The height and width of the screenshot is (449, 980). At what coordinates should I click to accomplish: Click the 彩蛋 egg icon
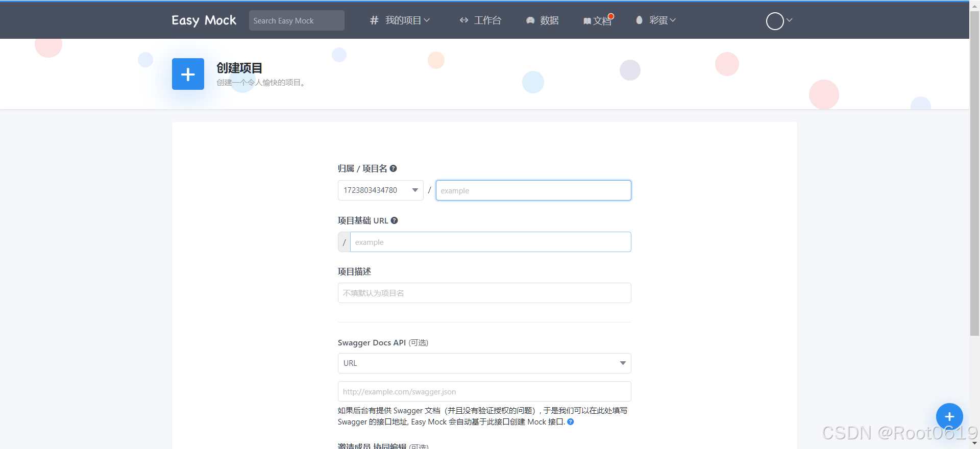tap(639, 20)
